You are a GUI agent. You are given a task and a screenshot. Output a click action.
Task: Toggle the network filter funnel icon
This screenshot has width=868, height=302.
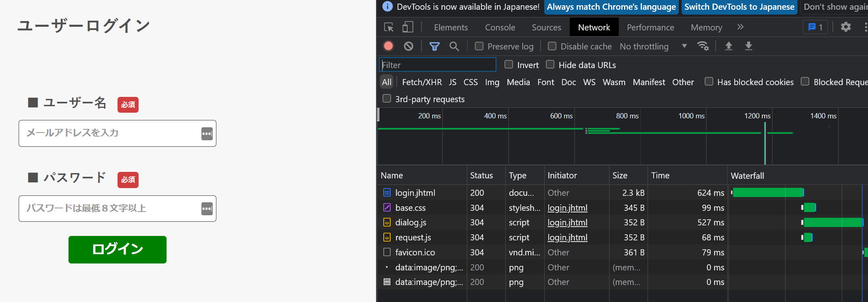click(434, 46)
